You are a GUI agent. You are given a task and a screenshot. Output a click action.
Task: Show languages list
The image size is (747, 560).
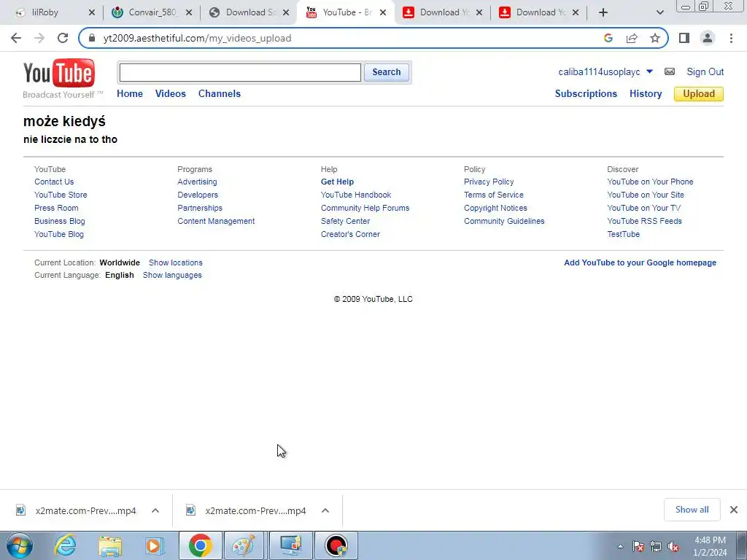tap(172, 275)
